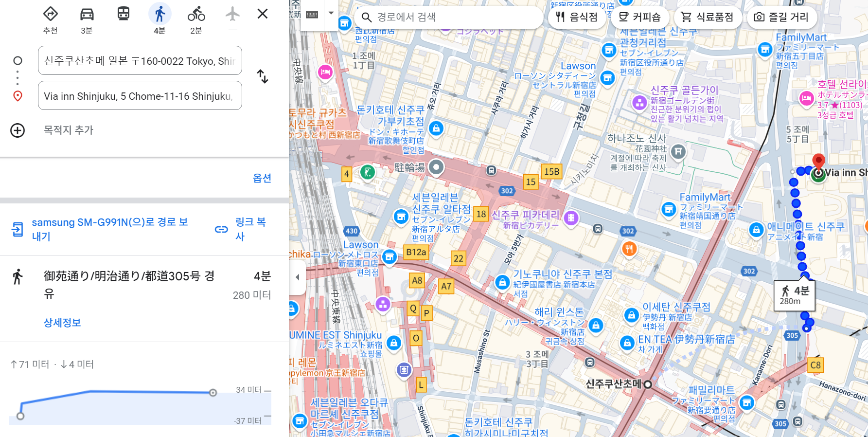Open the EN TEA 伊勢丹新宿店 marker
Image resolution: width=868 pixels, height=437 pixels.
pos(627,343)
